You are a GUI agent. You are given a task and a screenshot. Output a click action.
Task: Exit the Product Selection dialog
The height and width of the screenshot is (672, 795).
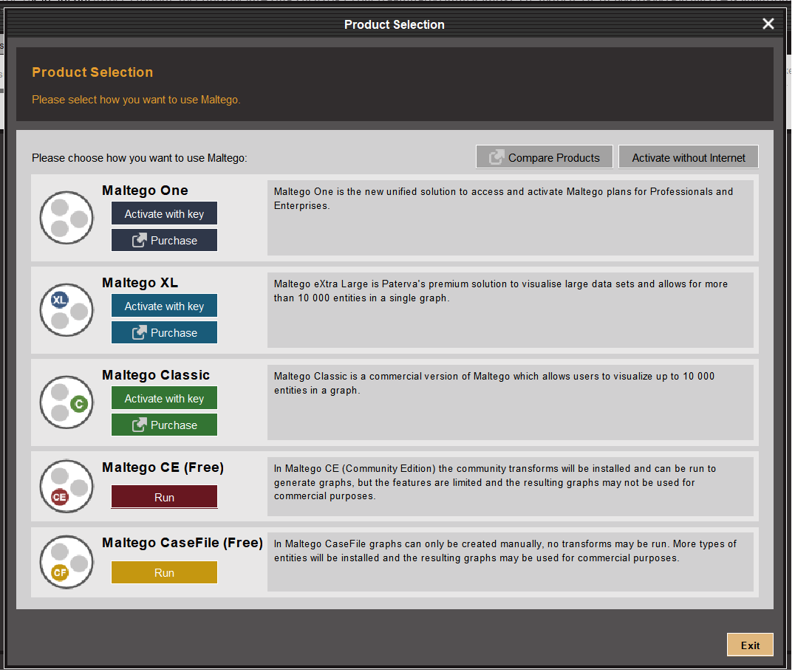click(752, 646)
